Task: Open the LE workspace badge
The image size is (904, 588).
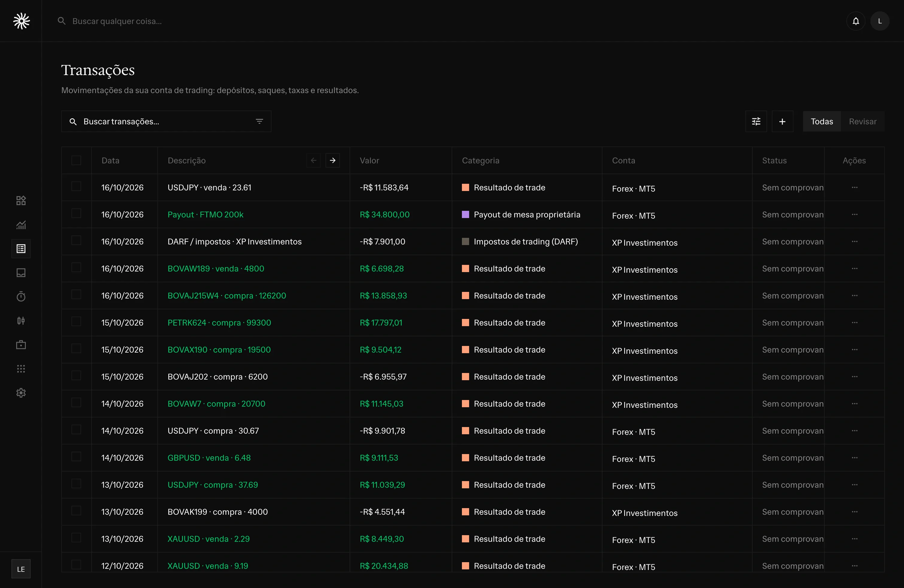Action: (21, 569)
